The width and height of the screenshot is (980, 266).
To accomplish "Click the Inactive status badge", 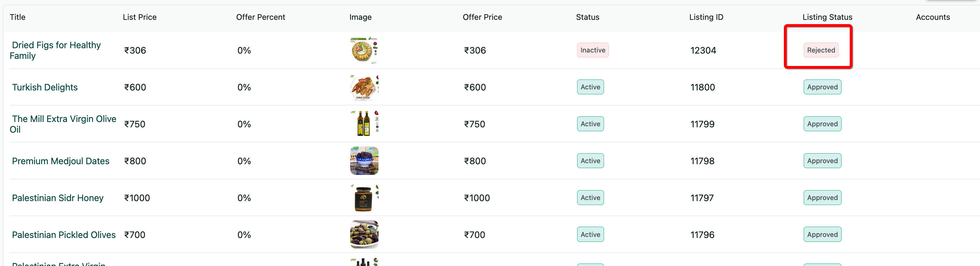I will (592, 50).
